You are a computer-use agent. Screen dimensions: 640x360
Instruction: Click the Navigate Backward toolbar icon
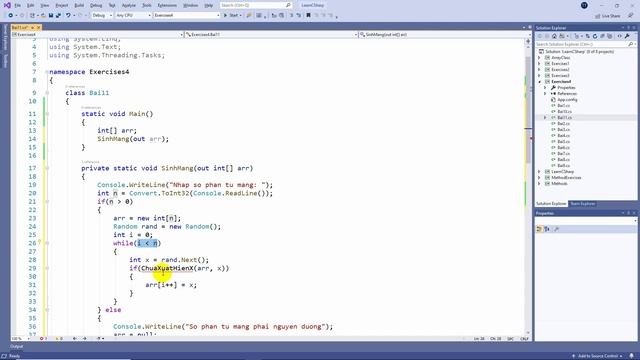[x=10, y=16]
